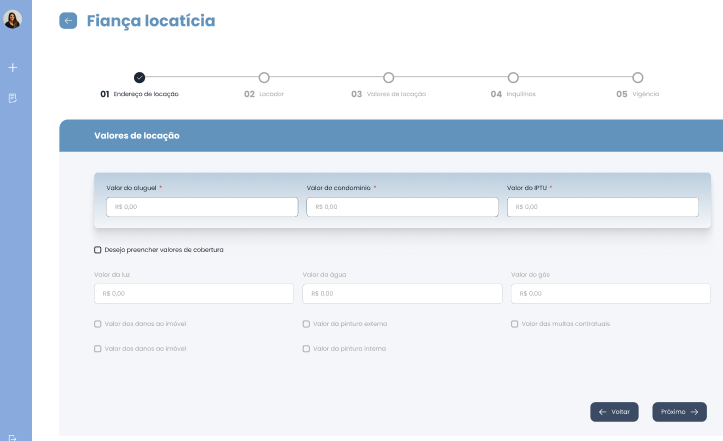
Task: Click the back arrow beside Fiança locatícia
Action: [x=68, y=21]
